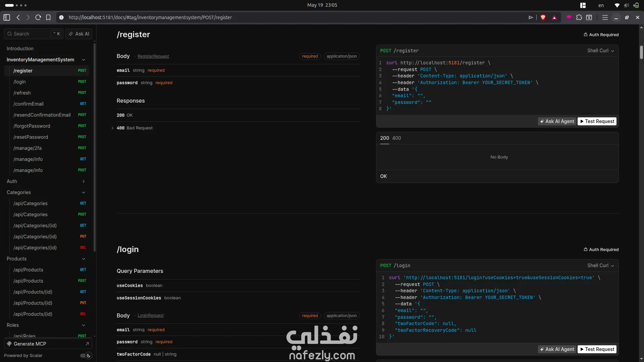The width and height of the screenshot is (644, 362).
Task: Select the 200 response tab
Action: [x=384, y=138]
